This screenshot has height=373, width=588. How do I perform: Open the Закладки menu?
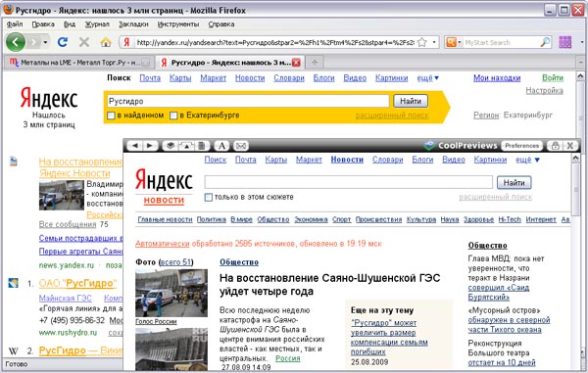(x=133, y=24)
